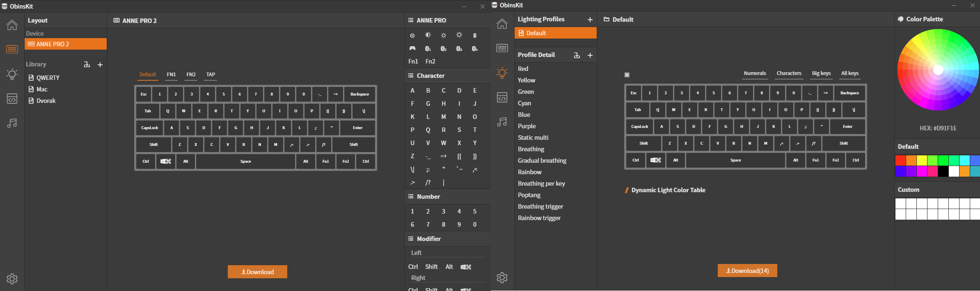Add a new lighting profile with plus icon
The image size is (980, 291).
590,20
